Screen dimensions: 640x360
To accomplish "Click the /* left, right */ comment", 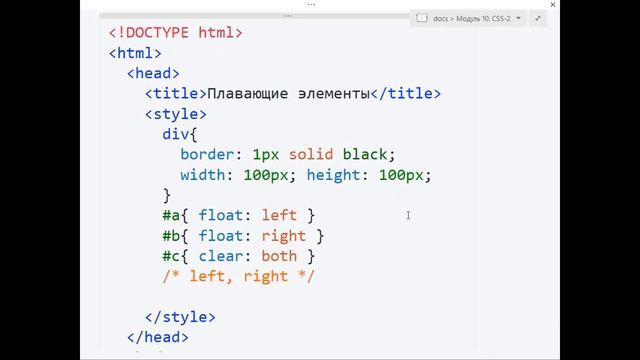I will click(x=239, y=276).
